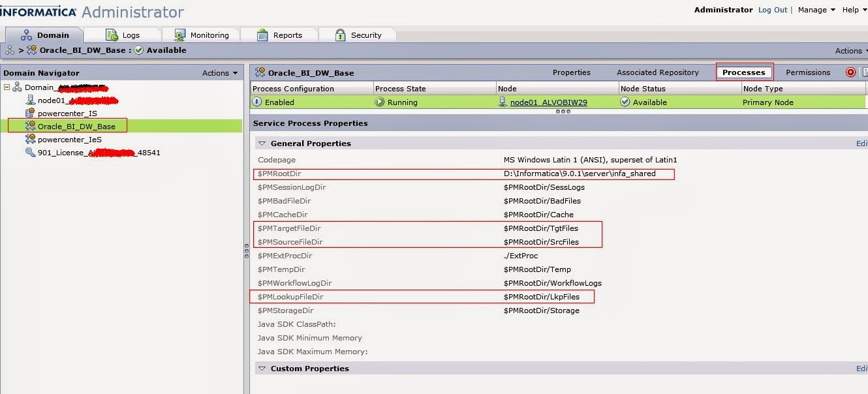Open the Permissions view

point(808,72)
